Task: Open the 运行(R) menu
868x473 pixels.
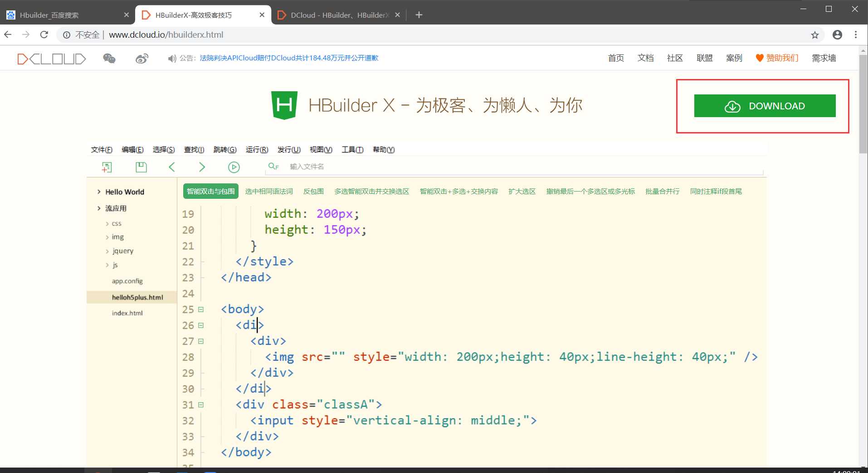Action: pos(257,150)
